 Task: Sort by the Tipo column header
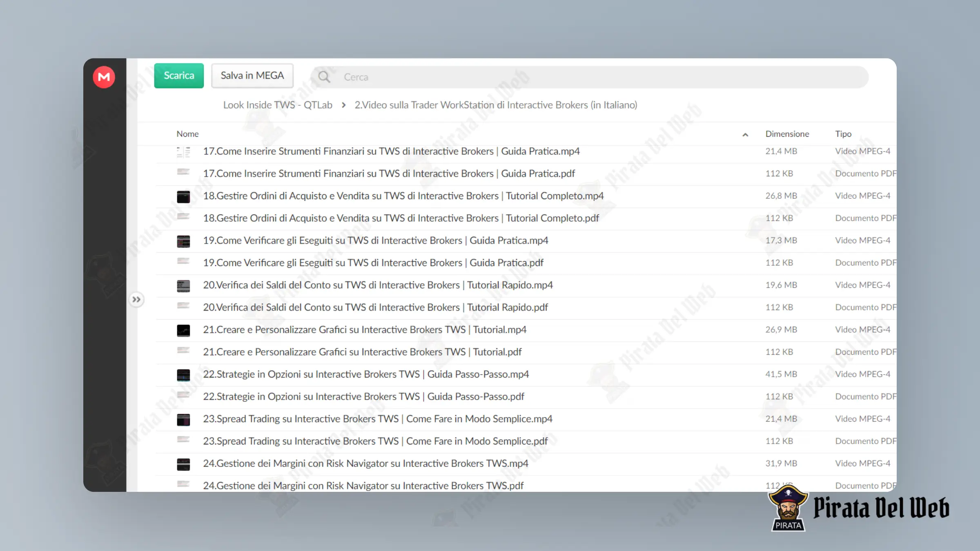pos(843,134)
